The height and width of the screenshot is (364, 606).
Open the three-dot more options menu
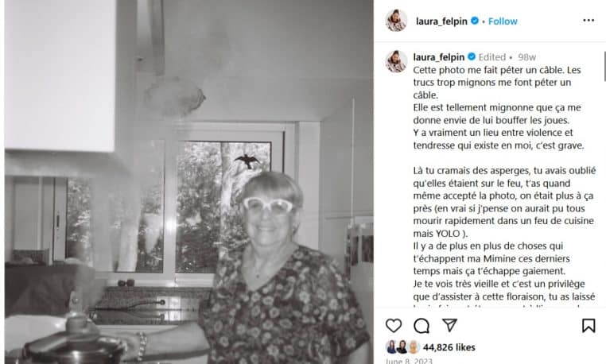tap(589, 21)
